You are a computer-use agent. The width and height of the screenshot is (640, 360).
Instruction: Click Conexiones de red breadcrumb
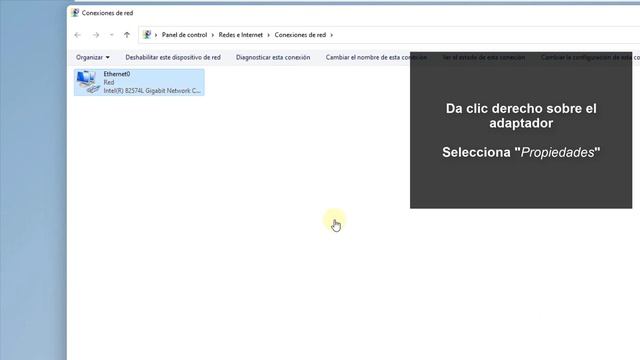coord(300,35)
